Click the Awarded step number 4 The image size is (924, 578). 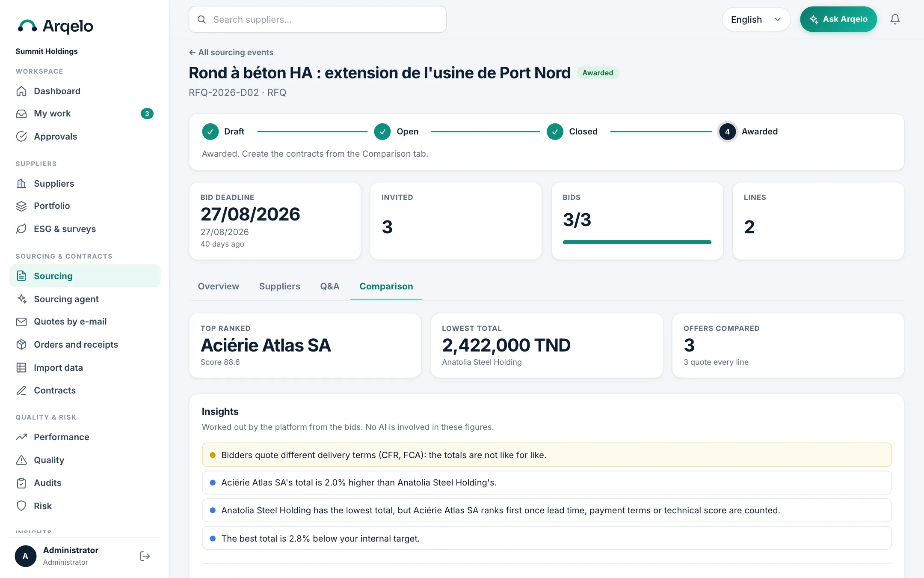click(x=727, y=132)
